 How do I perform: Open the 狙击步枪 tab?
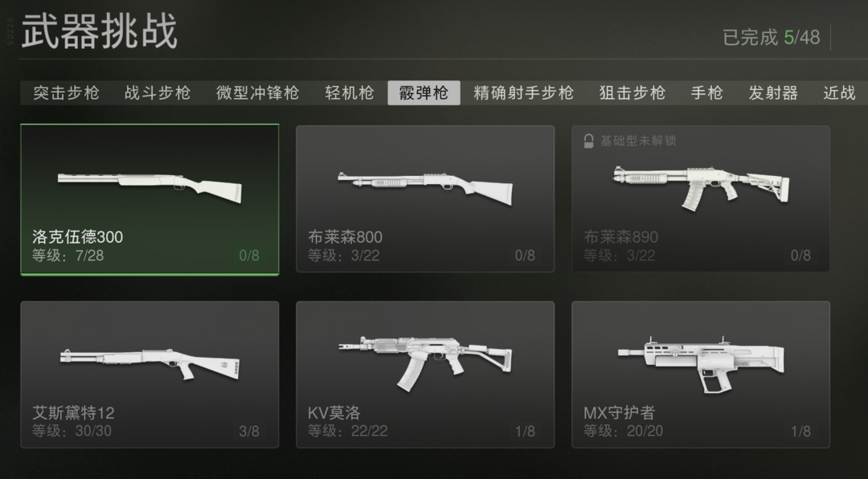[x=633, y=92]
